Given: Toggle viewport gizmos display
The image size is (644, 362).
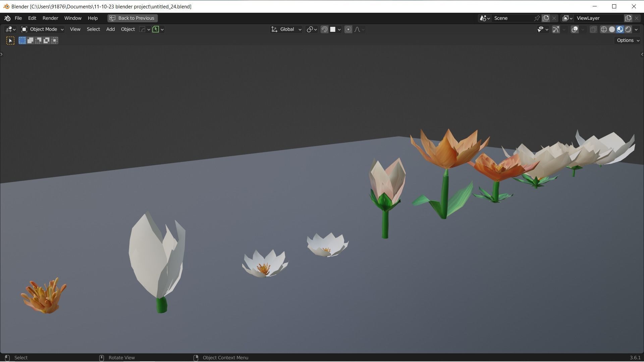Looking at the screenshot, I should tap(556, 29).
